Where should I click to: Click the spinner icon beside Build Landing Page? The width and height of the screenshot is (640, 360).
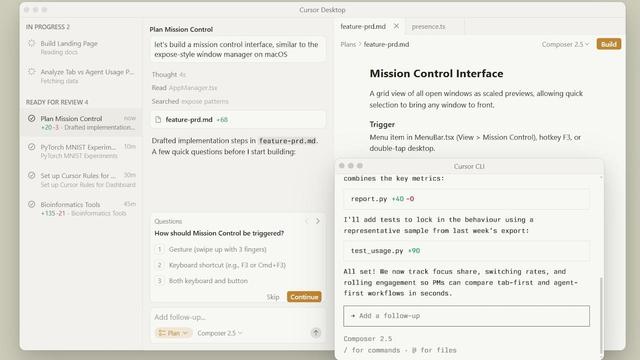[31, 43]
